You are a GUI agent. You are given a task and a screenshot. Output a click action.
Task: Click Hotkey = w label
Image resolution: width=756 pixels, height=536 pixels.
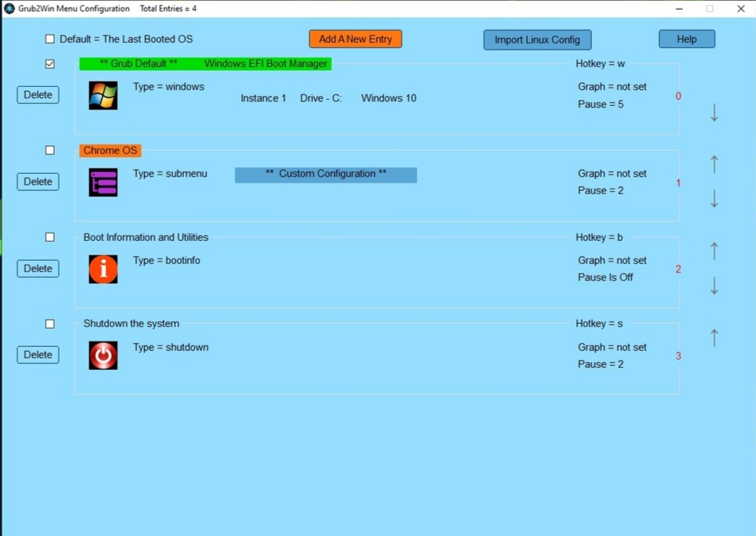click(x=600, y=63)
